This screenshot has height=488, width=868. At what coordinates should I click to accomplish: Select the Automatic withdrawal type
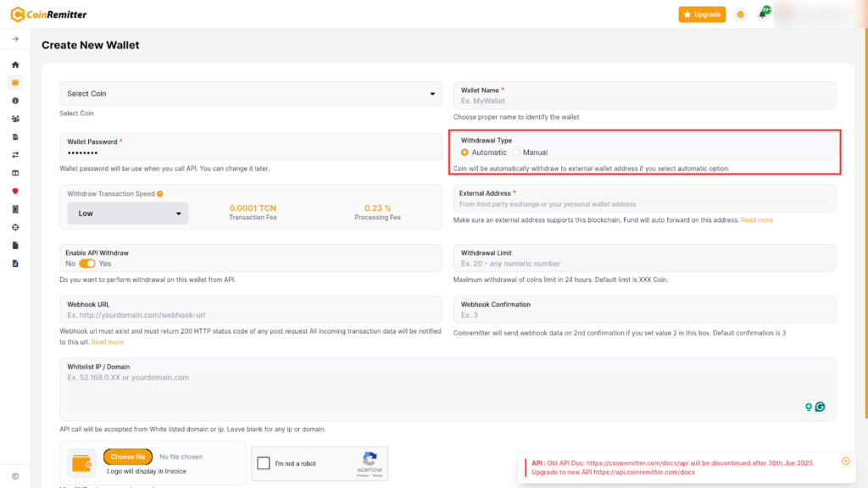tap(465, 152)
